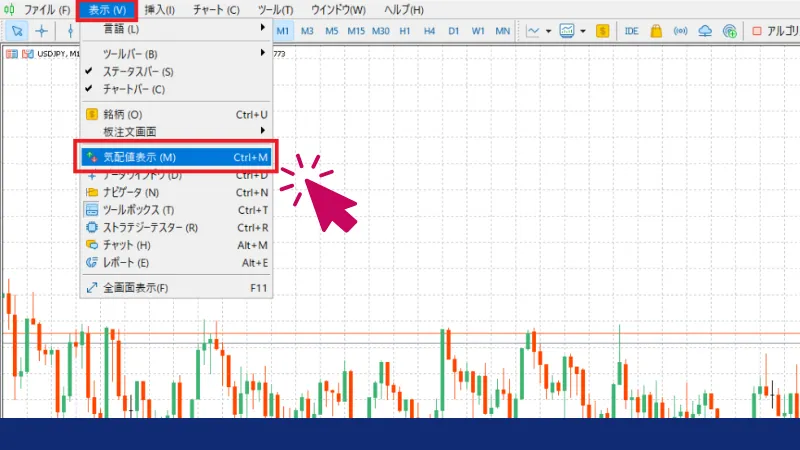Click the gold dollar symbols icon
The width and height of the screenshot is (800, 450).
tap(602, 31)
